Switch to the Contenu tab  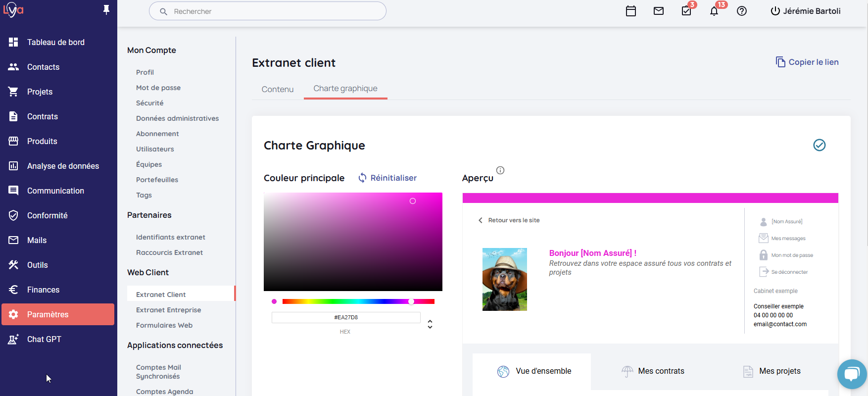point(278,89)
